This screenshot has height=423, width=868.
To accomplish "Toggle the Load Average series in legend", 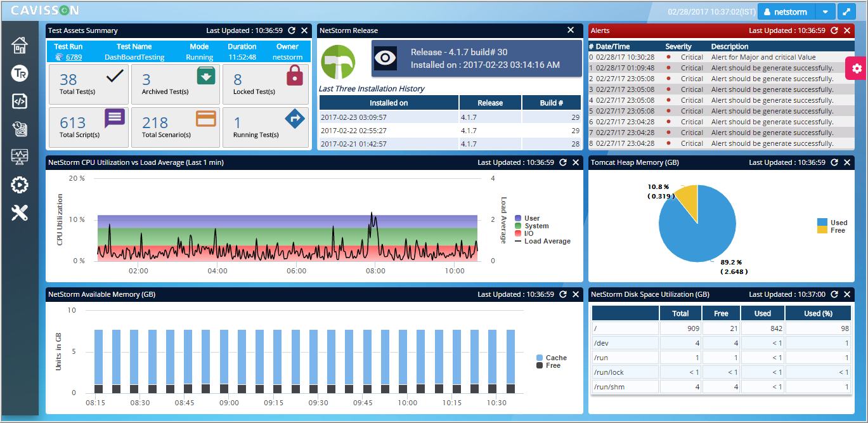I will pos(543,241).
